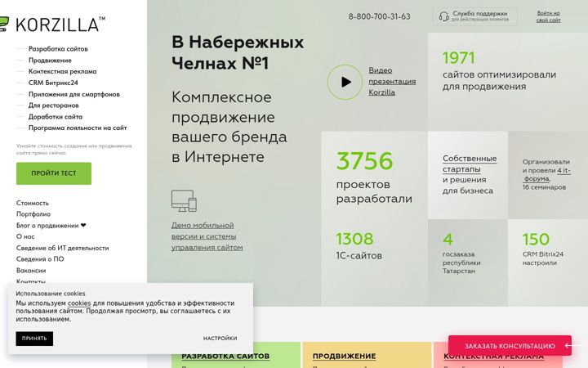Open ПРОДВИЖЕНИЕ yellow card
This screenshot has width=588, height=368.
coord(367,355)
